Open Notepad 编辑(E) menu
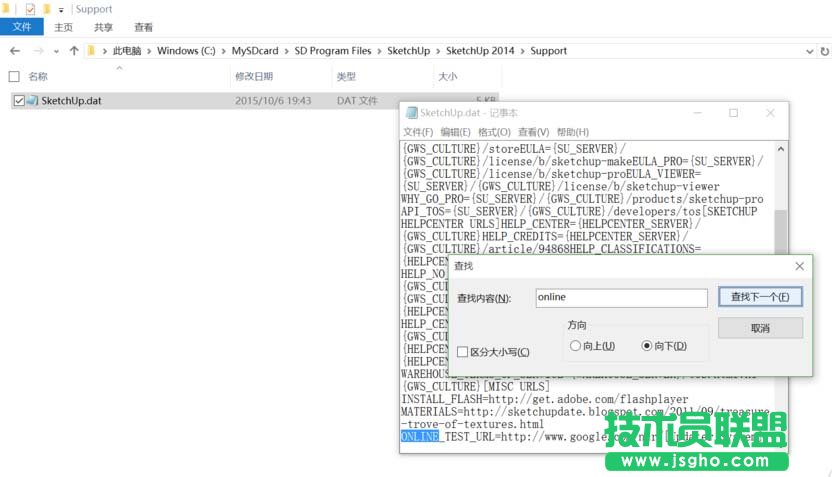This screenshot has height=477, width=832. tap(455, 132)
